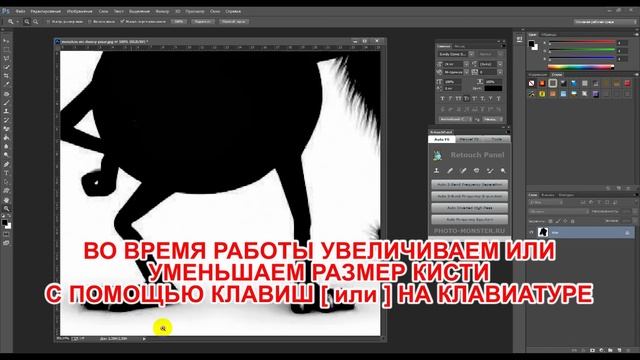Click the add layer mask icon
Viewport: 640px width, 360px height.
point(593,350)
